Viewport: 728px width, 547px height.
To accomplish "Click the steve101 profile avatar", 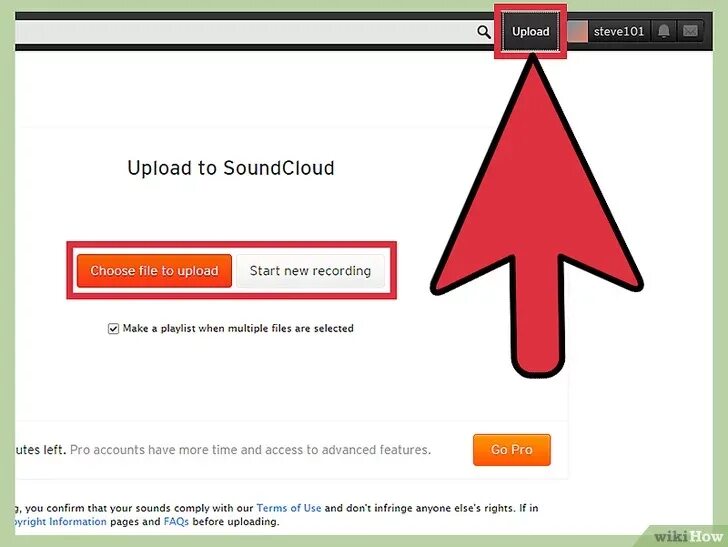I will click(x=578, y=32).
